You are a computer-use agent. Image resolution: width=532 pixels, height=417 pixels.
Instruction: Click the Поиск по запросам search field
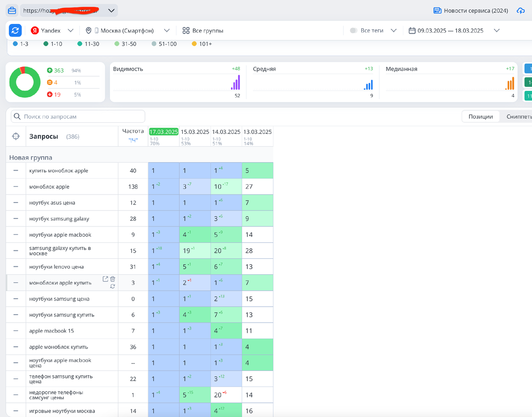pyautogui.click(x=78, y=117)
